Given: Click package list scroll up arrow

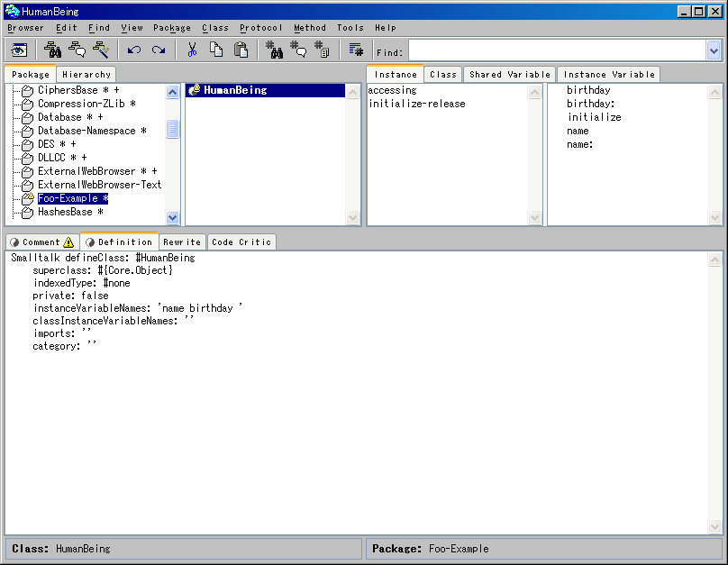Looking at the screenshot, I should click(172, 92).
